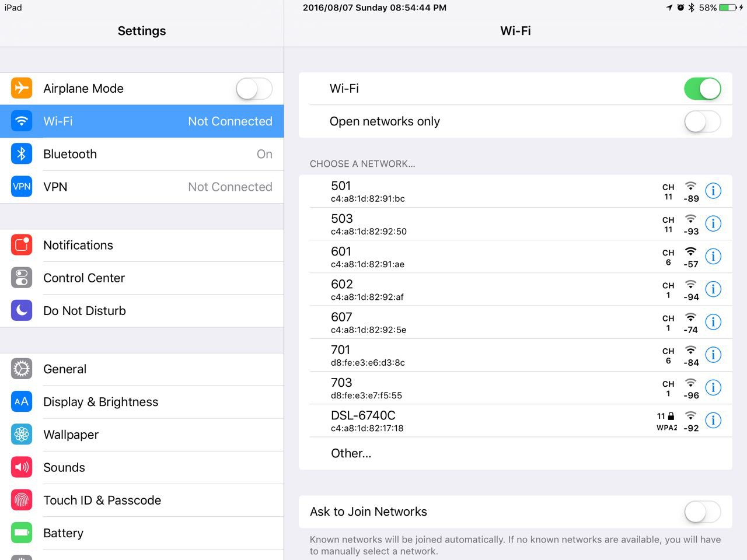Open Bluetooth settings via its icon

(x=22, y=154)
